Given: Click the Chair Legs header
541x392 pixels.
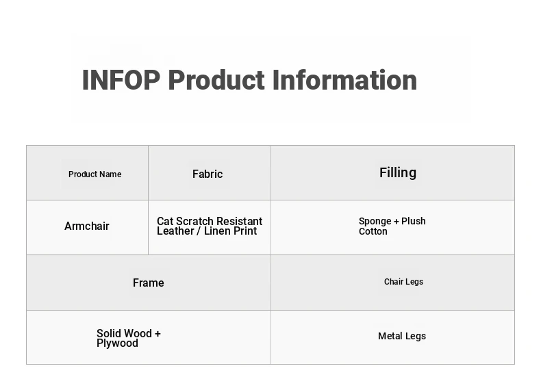Looking at the screenshot, I should click(403, 282).
